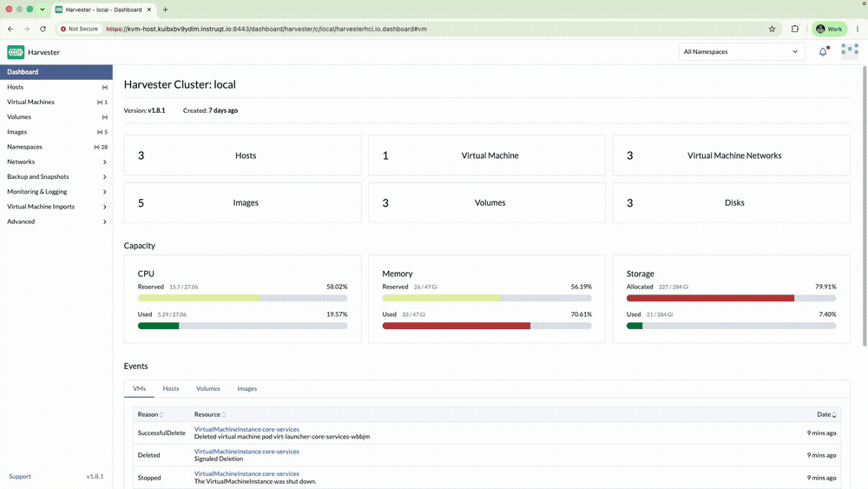Click the Storage Used progress bar
Screen dimensions: 868x489
click(x=731, y=326)
